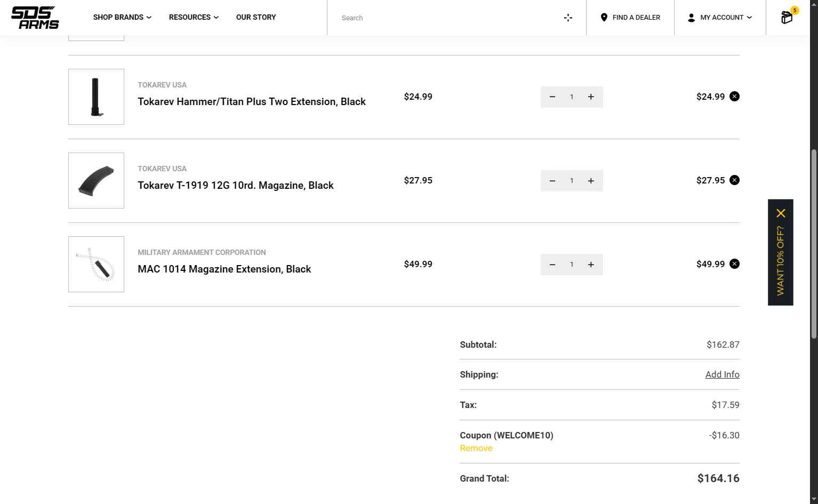Open the Want 10% Off promo tab
This screenshot has width=818, height=504.
781,261
